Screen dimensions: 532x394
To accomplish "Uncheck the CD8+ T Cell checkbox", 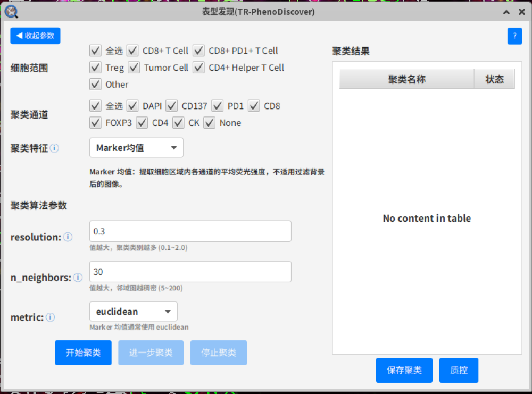I will 132,51.
